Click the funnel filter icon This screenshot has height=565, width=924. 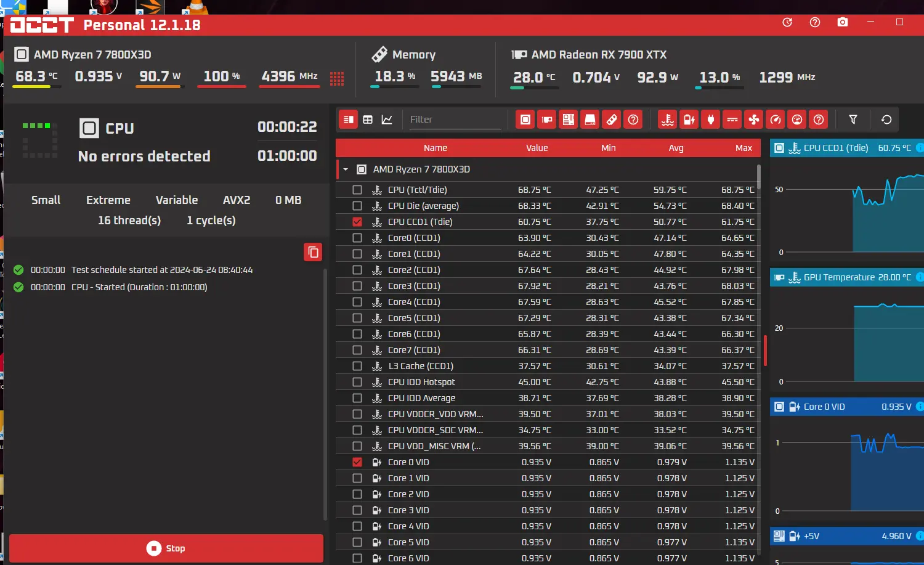point(853,120)
